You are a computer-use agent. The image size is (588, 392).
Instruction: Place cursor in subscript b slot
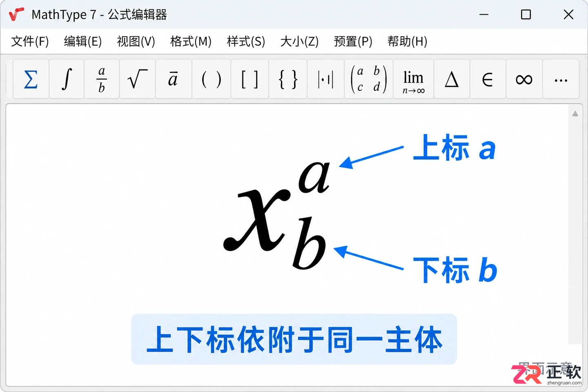pyautogui.click(x=309, y=243)
